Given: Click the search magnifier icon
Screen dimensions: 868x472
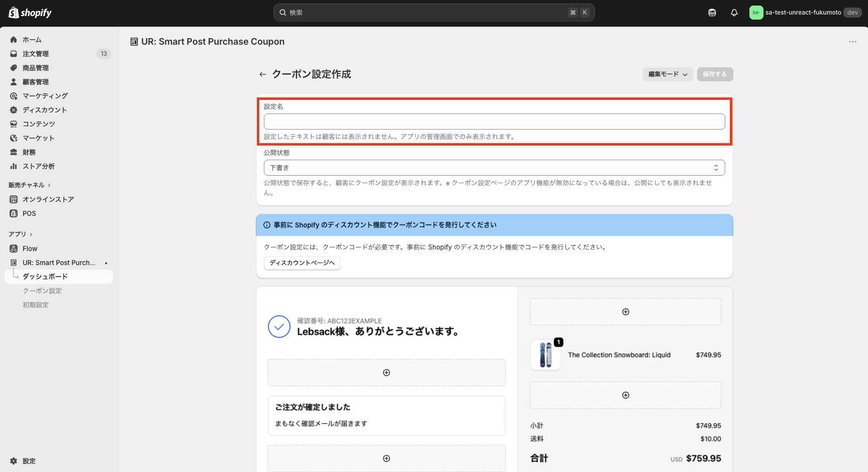Looking at the screenshot, I should coord(283,13).
